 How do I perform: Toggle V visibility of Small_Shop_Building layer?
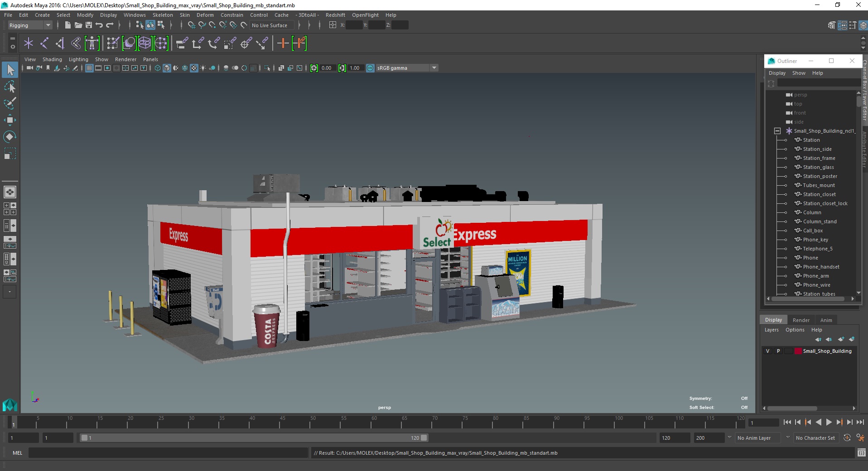pyautogui.click(x=768, y=351)
